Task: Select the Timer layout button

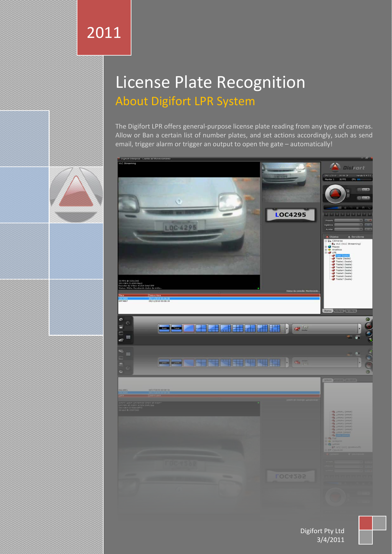Action: [x=177, y=328]
